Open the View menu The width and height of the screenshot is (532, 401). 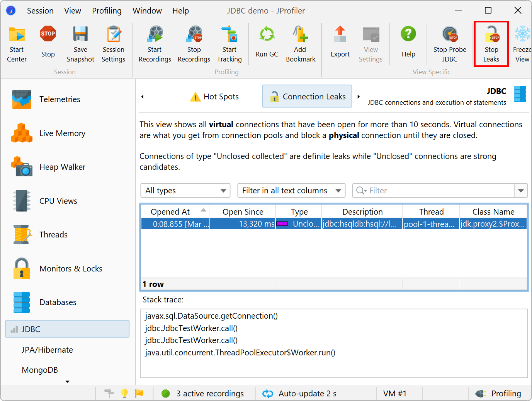point(73,11)
